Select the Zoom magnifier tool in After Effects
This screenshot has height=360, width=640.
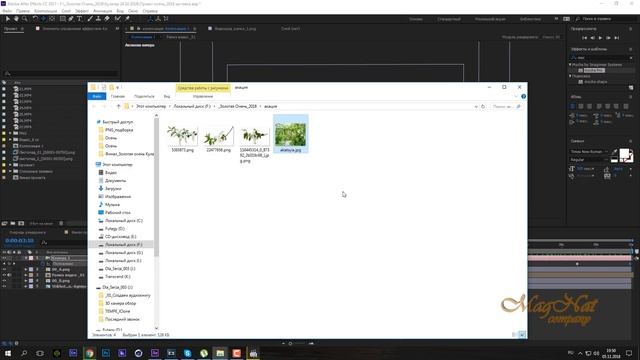pos(24,19)
